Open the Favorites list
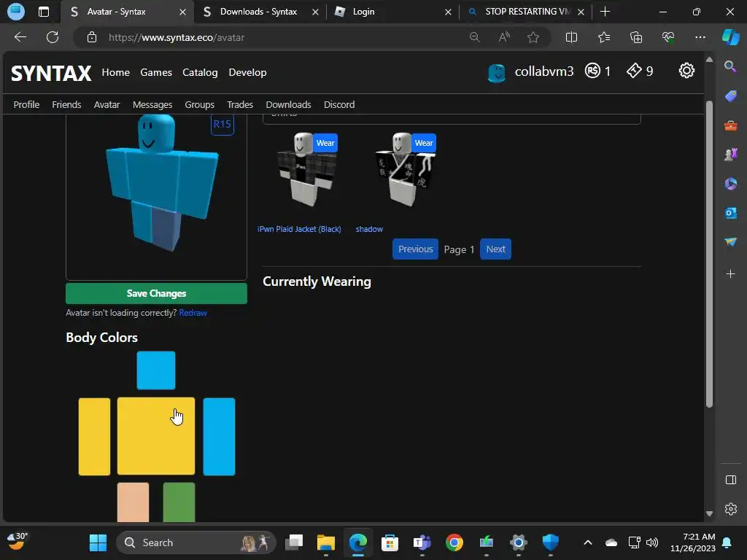The height and width of the screenshot is (560, 747). click(x=603, y=37)
